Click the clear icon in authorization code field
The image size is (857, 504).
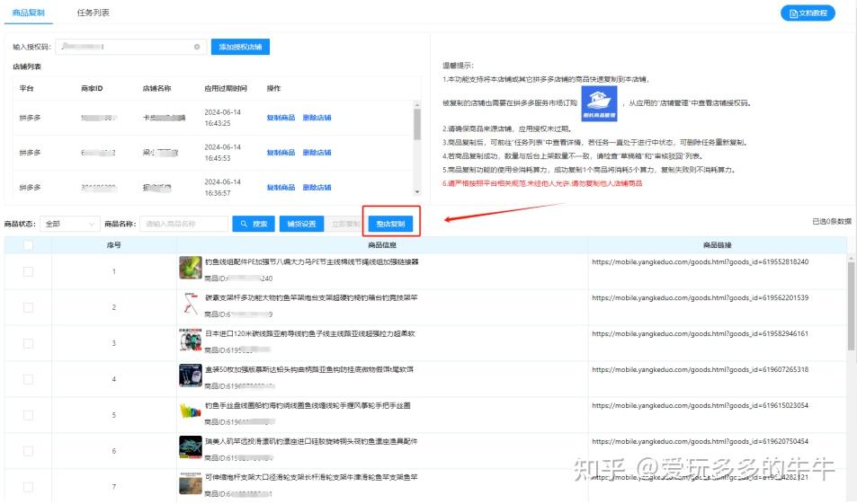click(197, 47)
